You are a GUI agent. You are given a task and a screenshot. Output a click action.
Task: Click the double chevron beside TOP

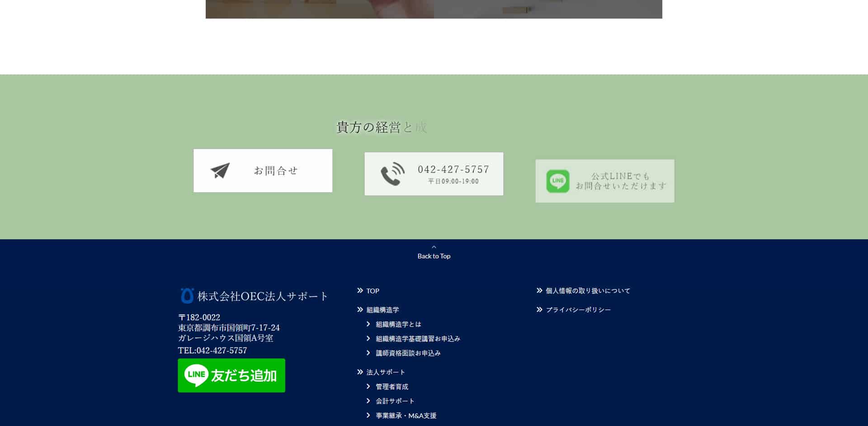[360, 290]
